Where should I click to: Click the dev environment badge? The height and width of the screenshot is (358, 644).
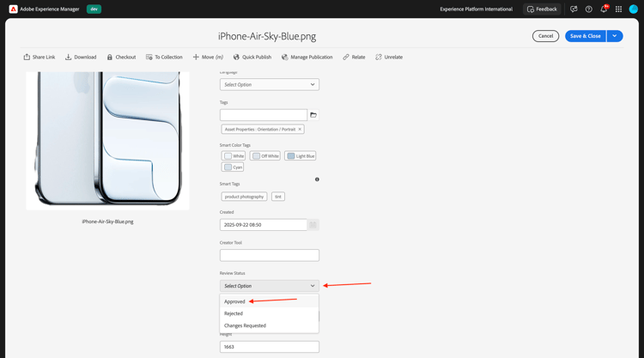(x=94, y=9)
